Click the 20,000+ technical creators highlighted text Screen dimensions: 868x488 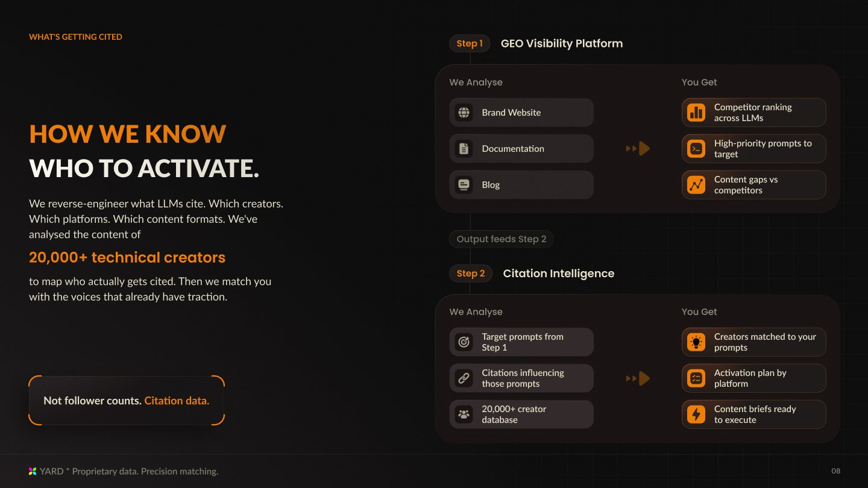coord(127,257)
